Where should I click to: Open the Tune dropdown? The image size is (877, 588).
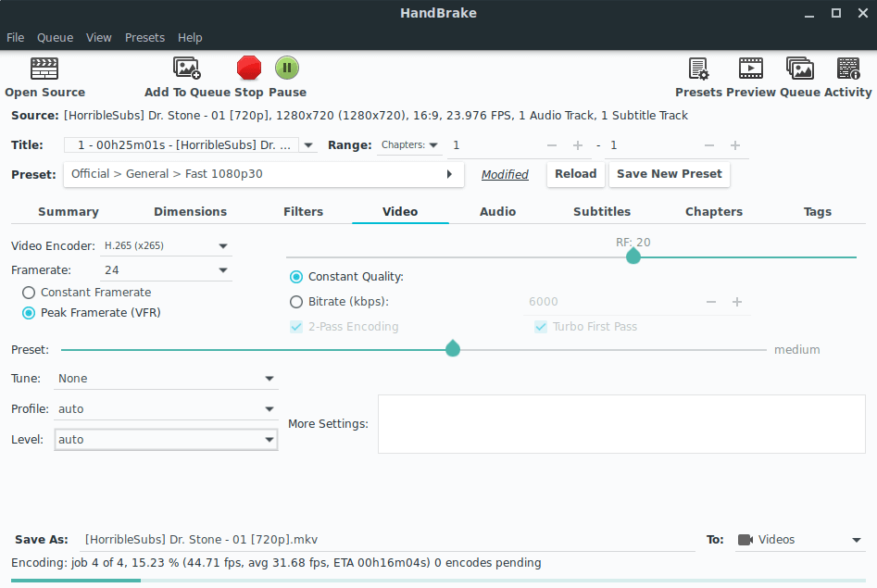166,379
